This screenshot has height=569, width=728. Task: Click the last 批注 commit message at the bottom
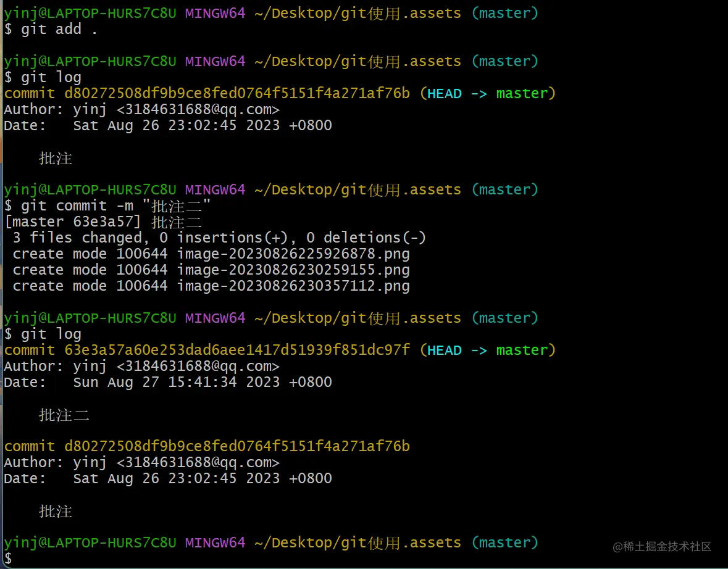pyautogui.click(x=56, y=512)
